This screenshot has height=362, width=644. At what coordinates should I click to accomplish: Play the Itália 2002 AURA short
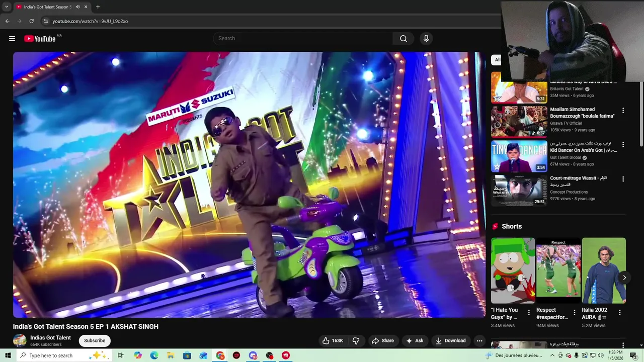pos(604,270)
